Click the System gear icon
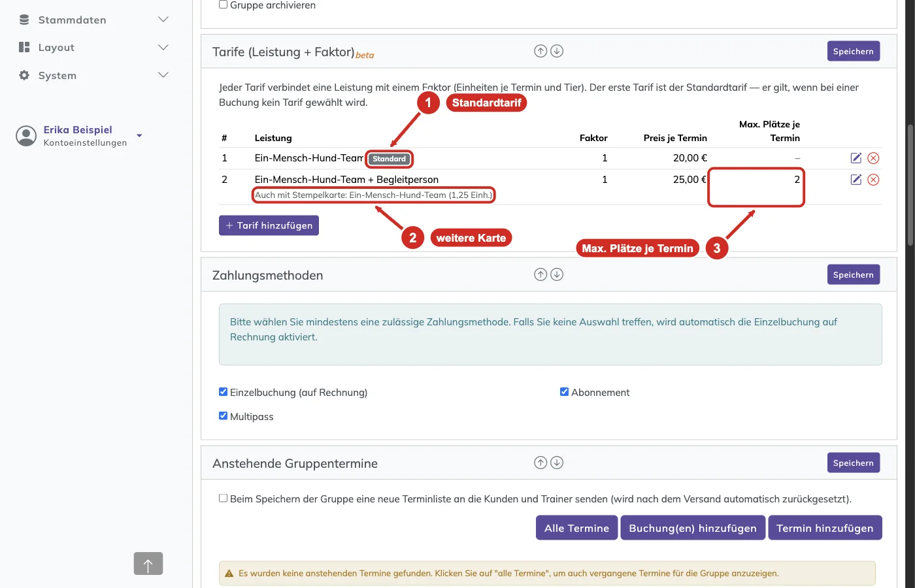915x588 pixels. (24, 75)
